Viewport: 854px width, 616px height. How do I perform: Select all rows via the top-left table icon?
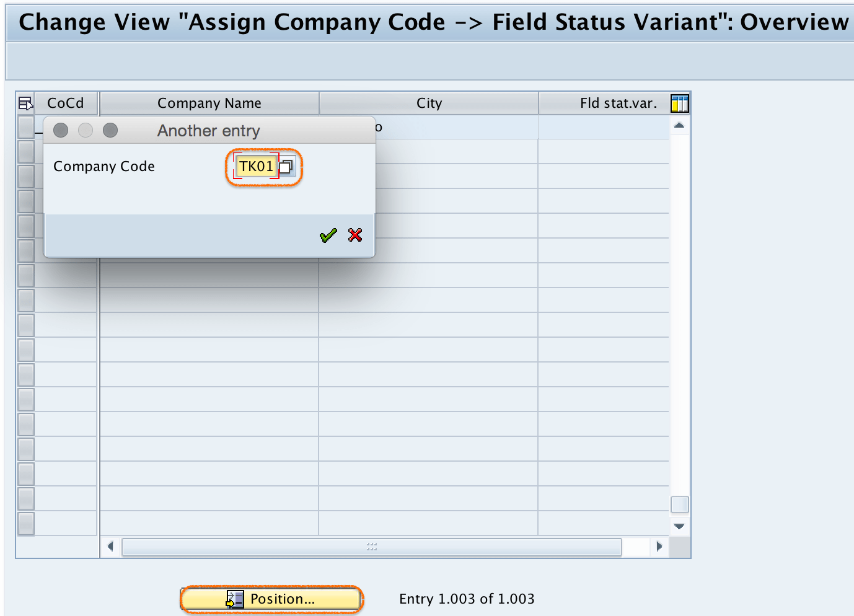point(25,103)
